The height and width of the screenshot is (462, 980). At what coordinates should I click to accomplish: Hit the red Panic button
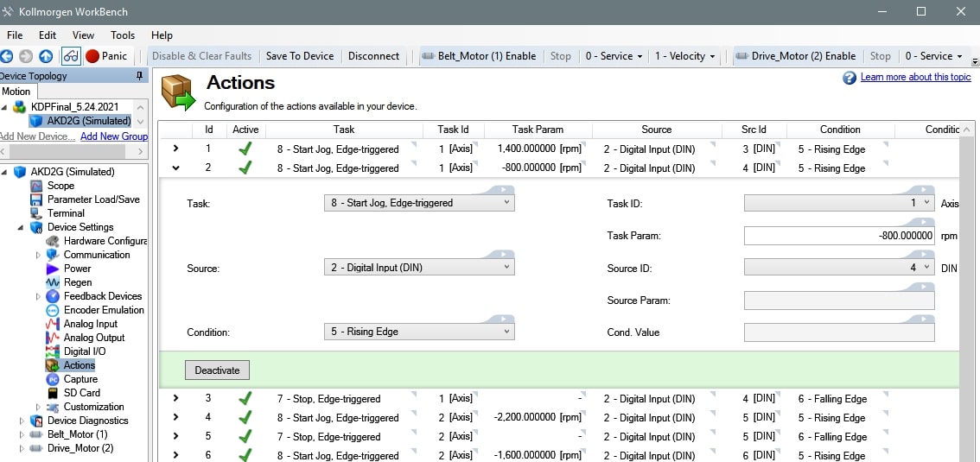pos(106,56)
